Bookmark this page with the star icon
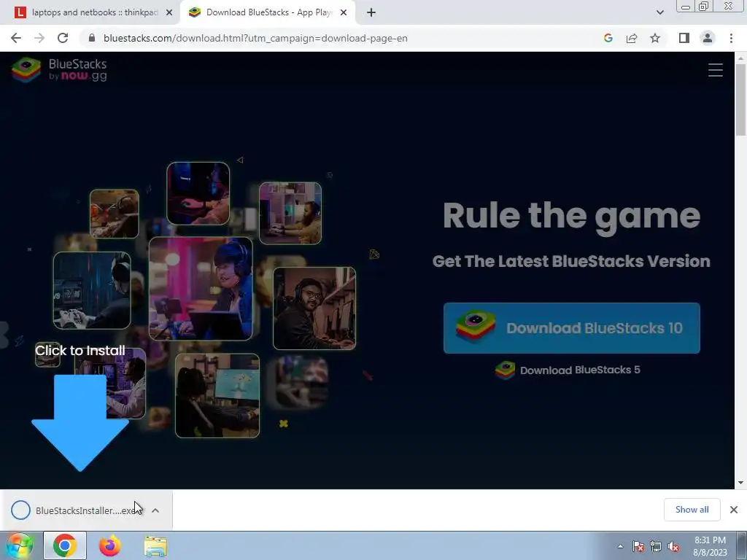 [655, 38]
